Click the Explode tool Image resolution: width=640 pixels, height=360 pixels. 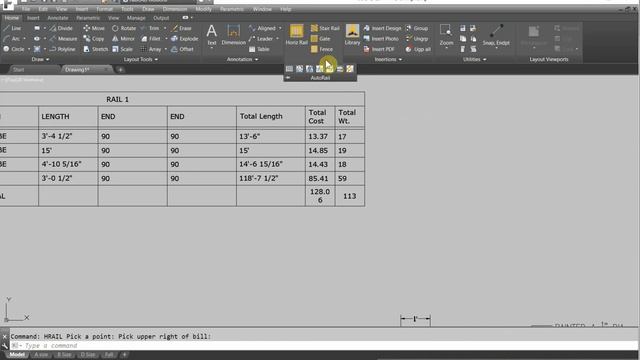pyautogui.click(x=184, y=38)
